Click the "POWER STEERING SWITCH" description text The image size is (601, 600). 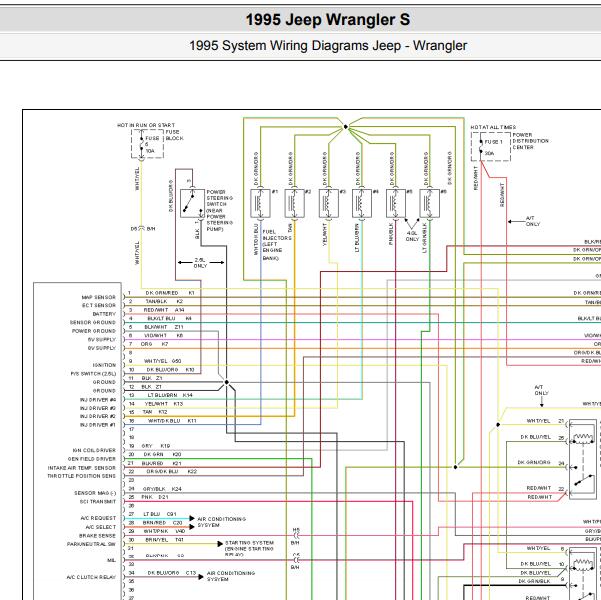pyautogui.click(x=220, y=210)
